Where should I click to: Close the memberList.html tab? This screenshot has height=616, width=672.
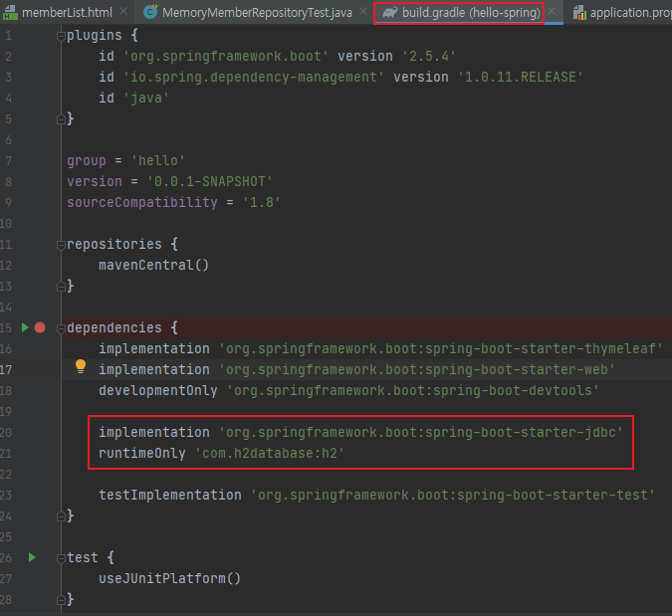pyautogui.click(x=123, y=12)
